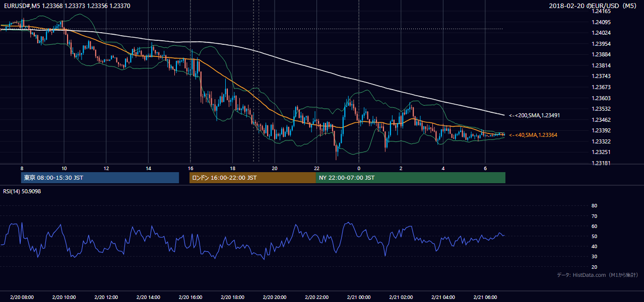This screenshot has height=302, width=644.
Task: Click hour label 14 under the price chart
Action: (x=148, y=168)
